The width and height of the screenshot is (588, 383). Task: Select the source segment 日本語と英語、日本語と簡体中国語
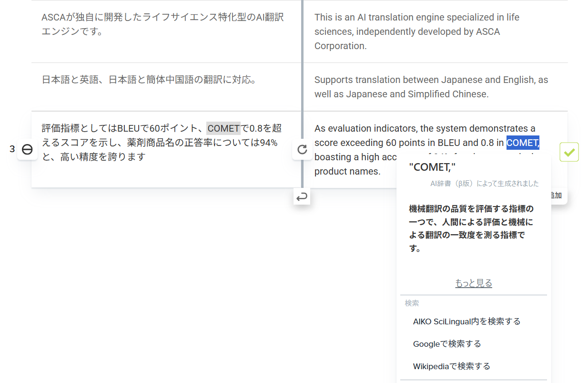point(149,80)
